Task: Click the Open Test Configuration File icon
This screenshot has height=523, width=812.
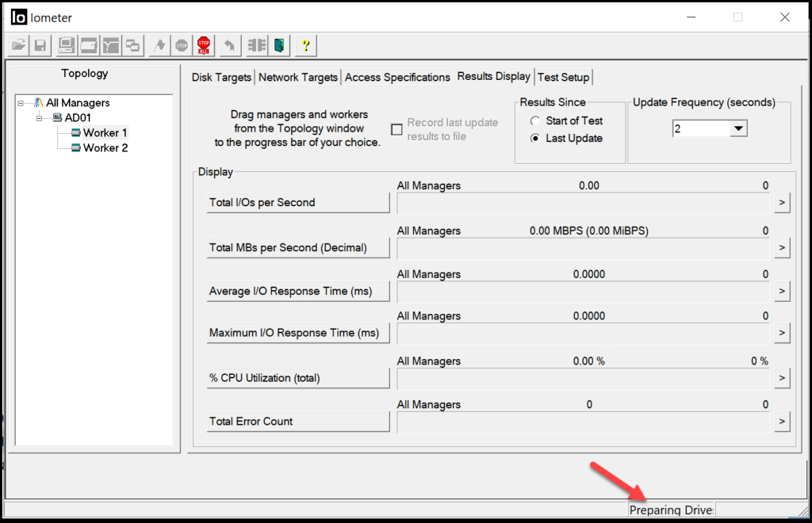Action: tap(18, 45)
